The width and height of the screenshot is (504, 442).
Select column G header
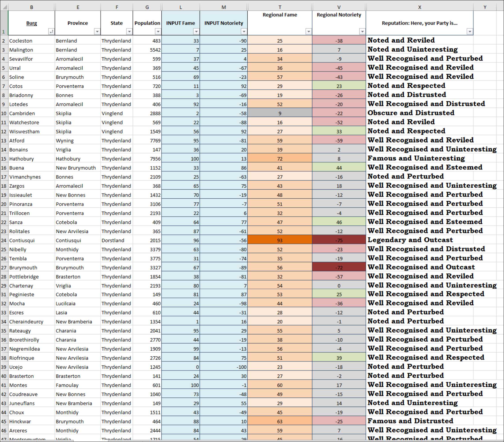[147, 7]
